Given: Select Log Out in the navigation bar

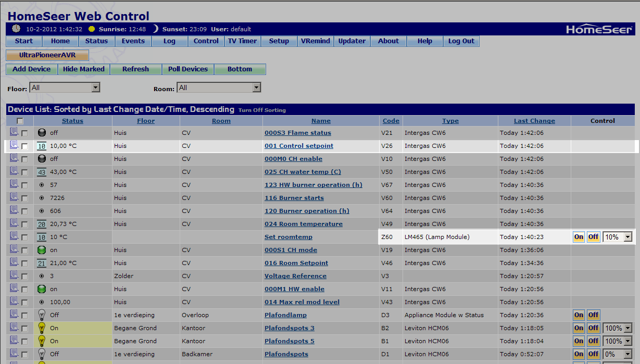Looking at the screenshot, I should [461, 41].
